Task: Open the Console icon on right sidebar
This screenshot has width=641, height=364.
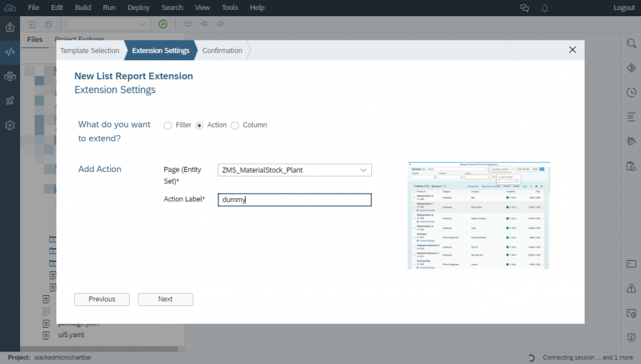Action: tap(631, 264)
